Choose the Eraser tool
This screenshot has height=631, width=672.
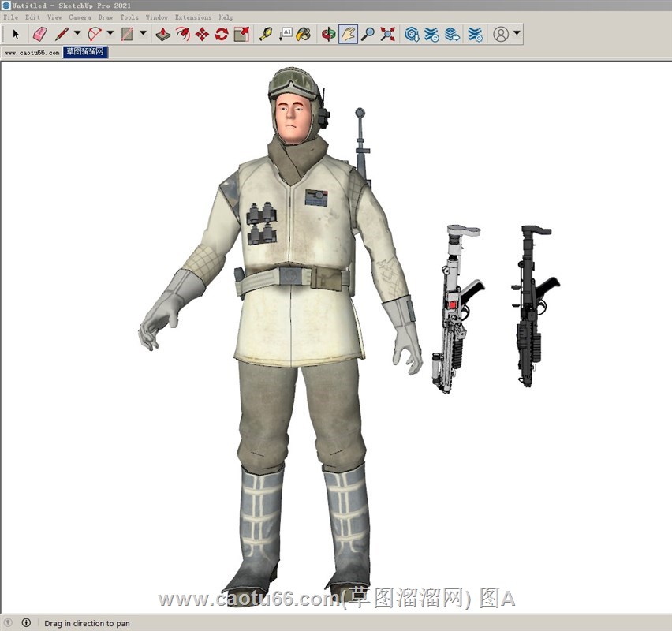[x=39, y=35]
